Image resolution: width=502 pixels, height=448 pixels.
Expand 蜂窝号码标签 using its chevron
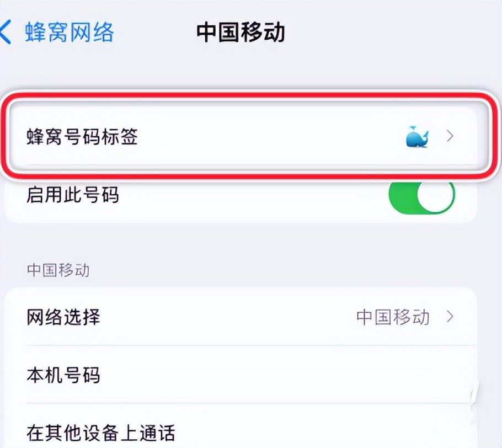click(x=450, y=137)
